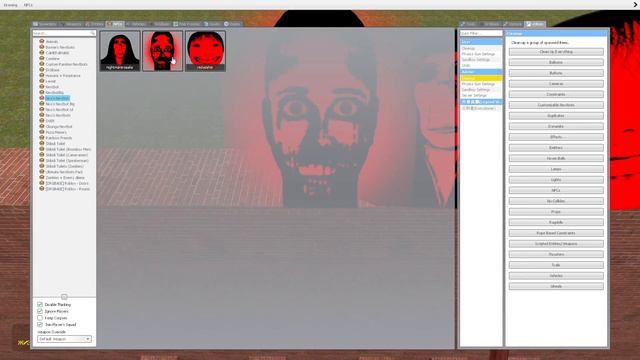Image resolution: width=640 pixels, height=360 pixels.
Task: Click the Cameras cleanup button
Action: point(556,84)
